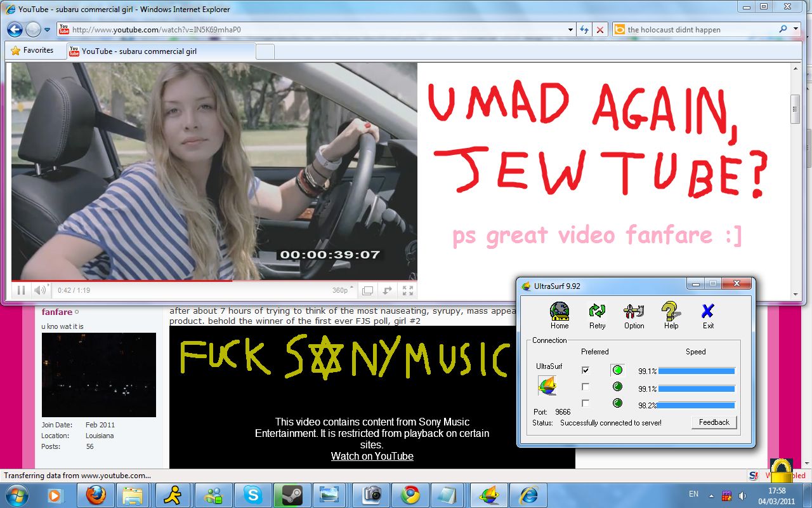Click Home in the UltraSurf toolbar
The image size is (812, 508).
point(560,316)
